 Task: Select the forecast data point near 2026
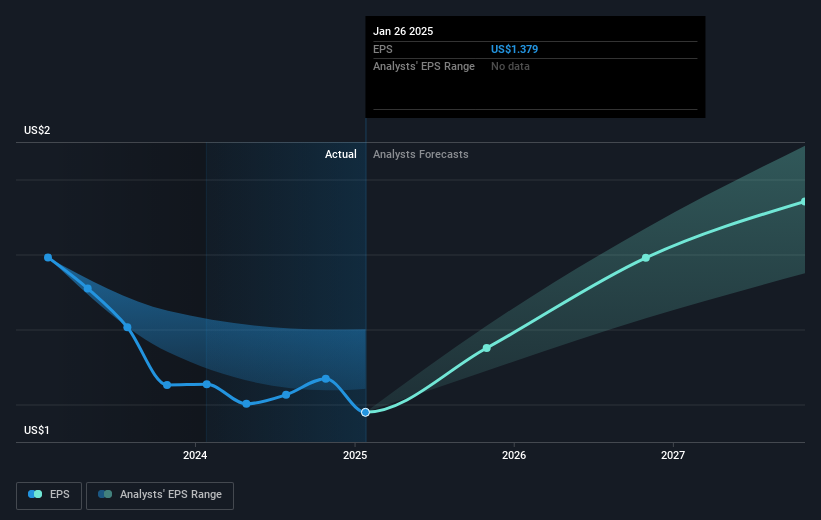coord(487,348)
